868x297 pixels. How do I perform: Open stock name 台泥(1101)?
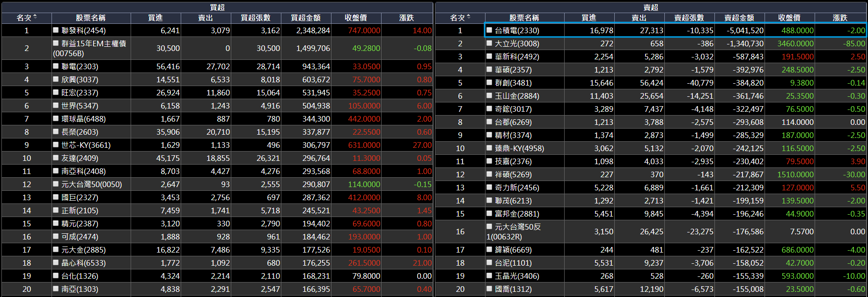pos(513,263)
